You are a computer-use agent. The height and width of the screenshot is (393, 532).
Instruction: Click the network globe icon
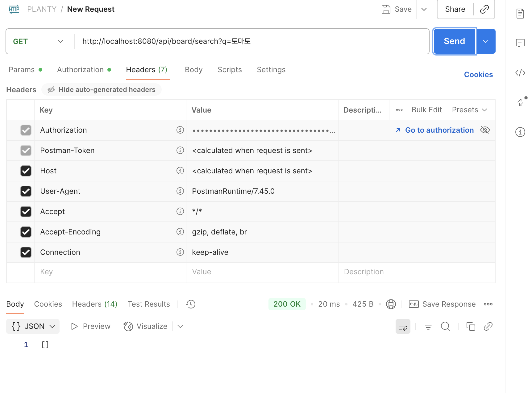pos(391,304)
